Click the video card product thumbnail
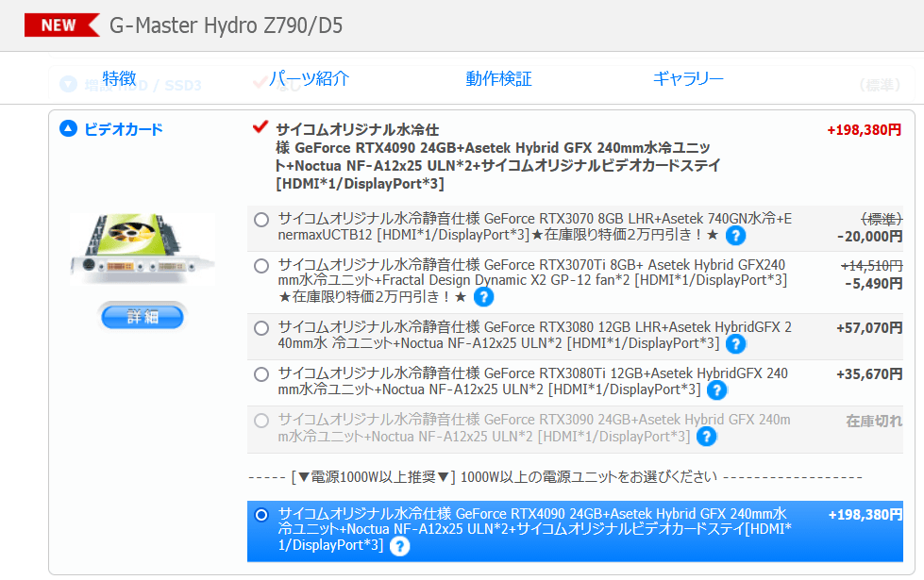Screen dimensions: 924x580 click(x=142, y=248)
